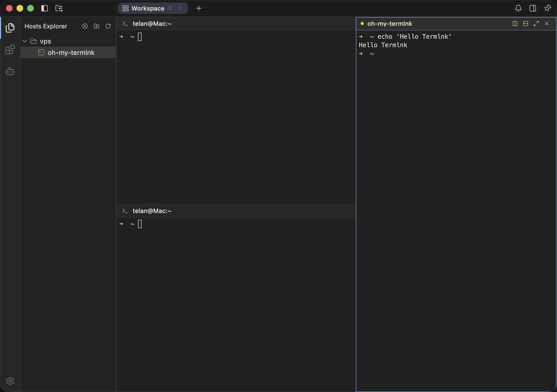
Task: Pin the window with pin icon
Action: (x=547, y=8)
